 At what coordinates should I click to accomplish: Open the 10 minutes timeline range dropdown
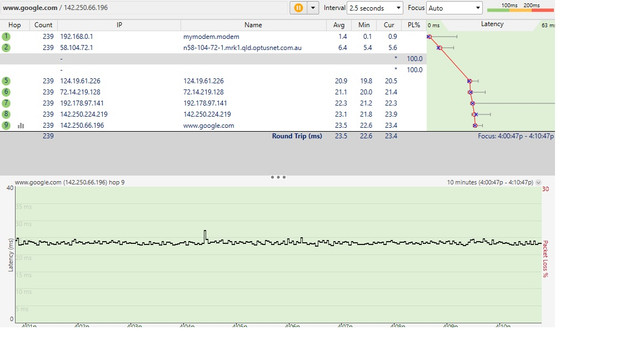[x=538, y=182]
